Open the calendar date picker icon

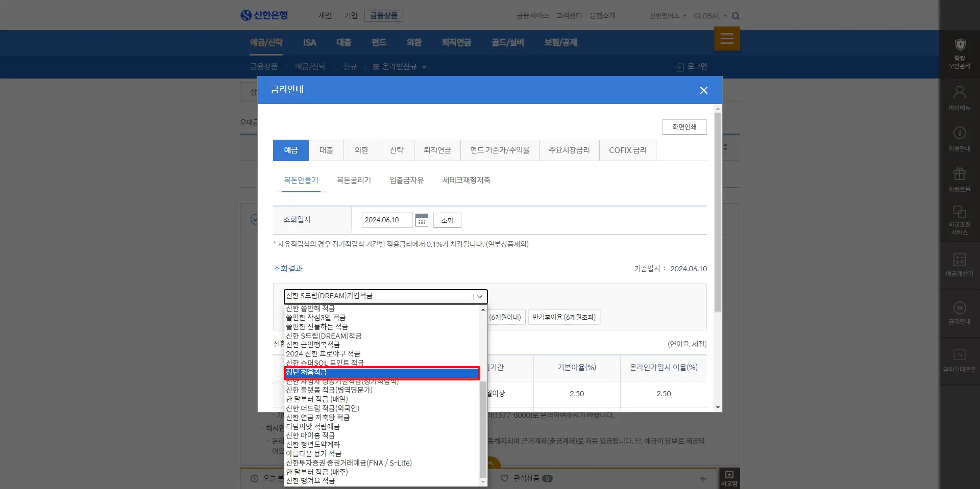(x=422, y=220)
